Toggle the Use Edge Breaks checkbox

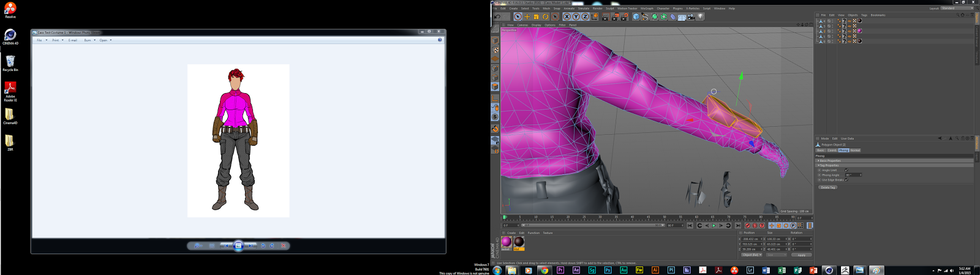(x=846, y=180)
